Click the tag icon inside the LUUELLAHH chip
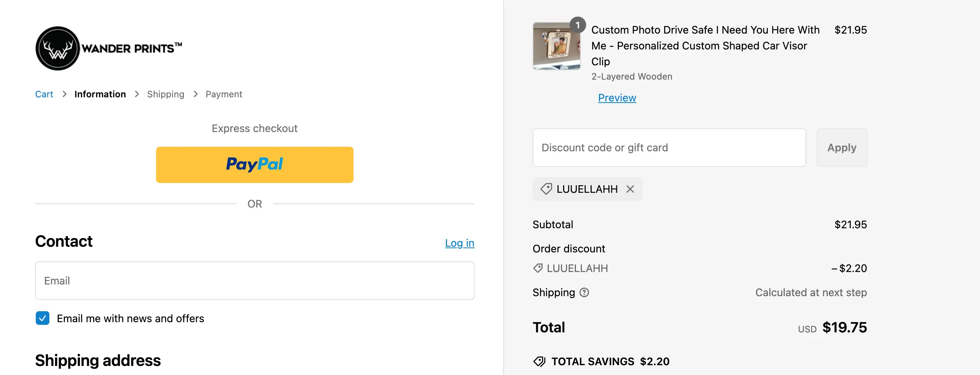 546,189
